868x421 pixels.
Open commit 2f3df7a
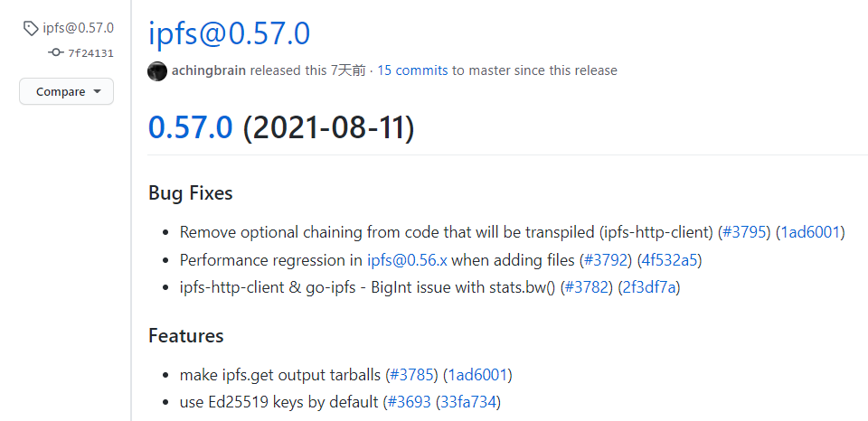pyautogui.click(x=649, y=287)
